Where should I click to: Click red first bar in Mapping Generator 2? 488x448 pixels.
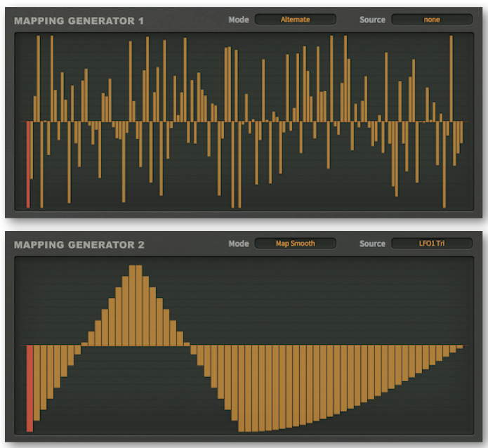(x=29, y=388)
